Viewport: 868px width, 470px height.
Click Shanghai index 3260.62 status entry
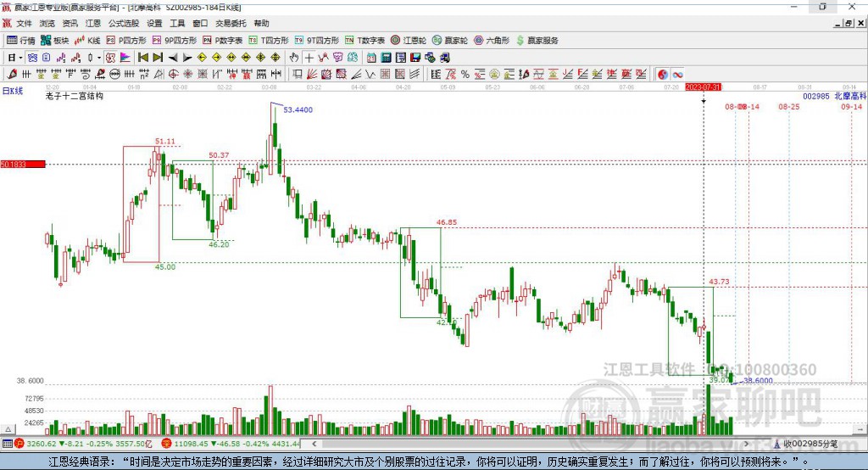(83, 444)
